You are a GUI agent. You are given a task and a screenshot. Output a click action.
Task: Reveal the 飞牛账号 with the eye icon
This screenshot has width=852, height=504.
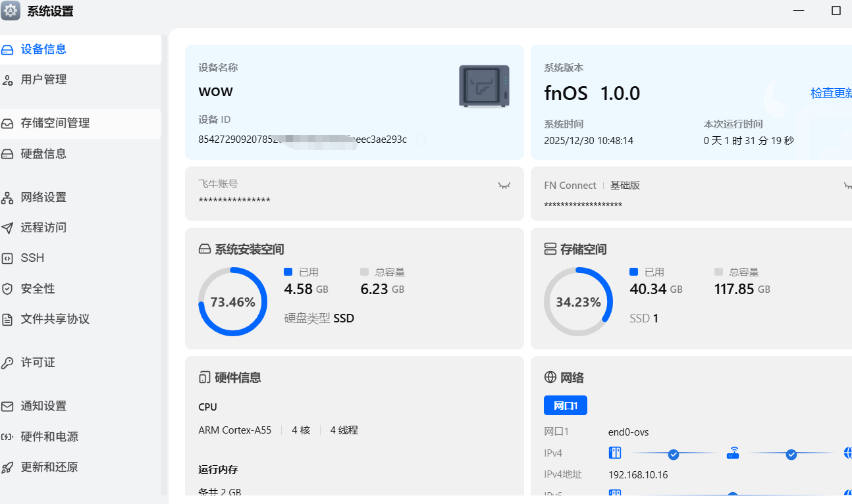click(504, 186)
